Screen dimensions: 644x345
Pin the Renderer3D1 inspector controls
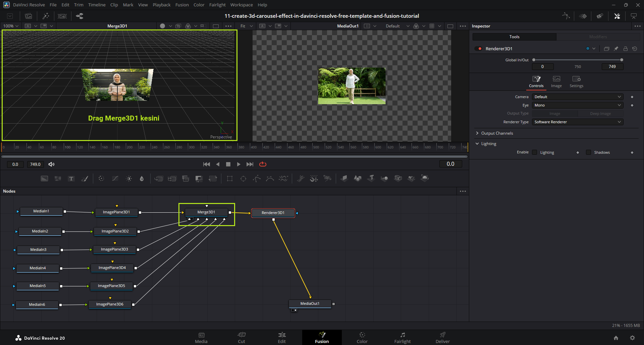point(616,49)
